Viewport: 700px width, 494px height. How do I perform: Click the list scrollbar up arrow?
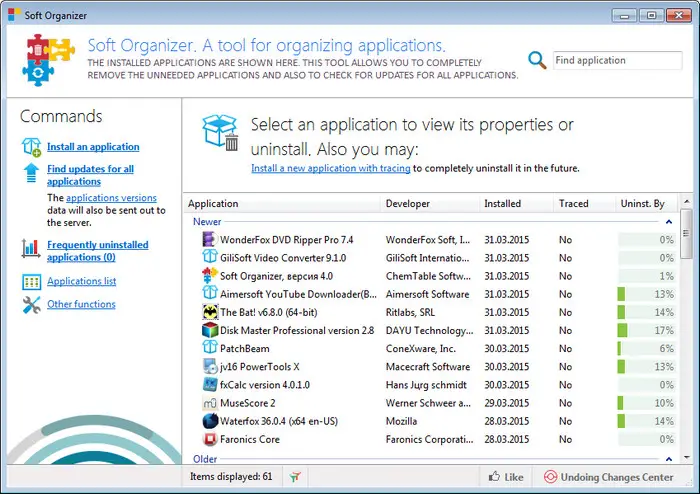pyautogui.click(x=687, y=202)
